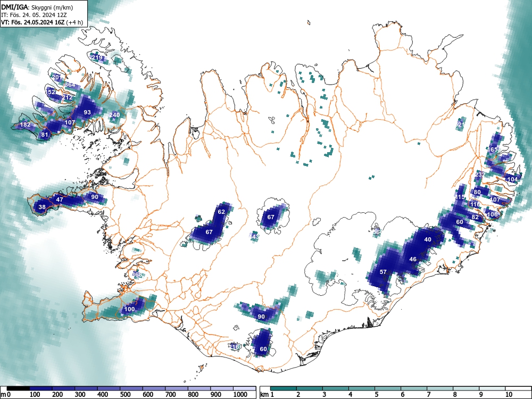Click the visibility value '201' in the Westfjords
532x399 pixels.
pos(57,77)
